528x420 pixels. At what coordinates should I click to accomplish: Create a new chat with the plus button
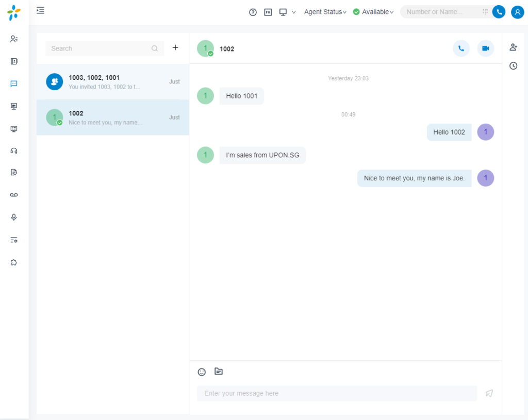click(175, 47)
